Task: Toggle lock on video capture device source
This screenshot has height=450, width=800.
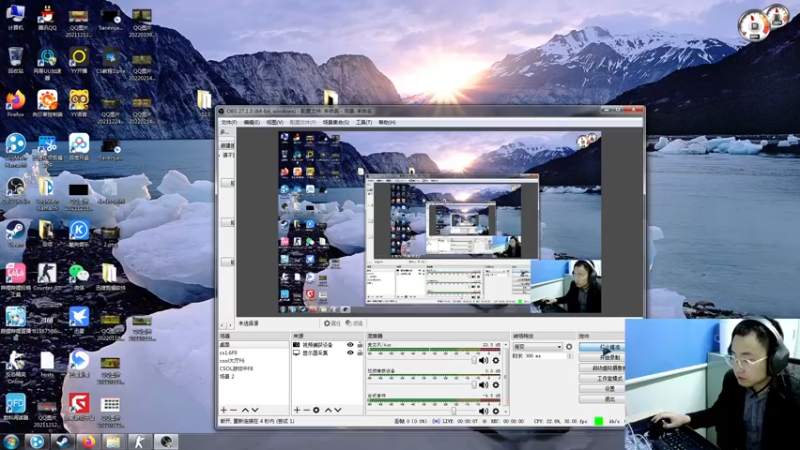Action: click(x=360, y=345)
